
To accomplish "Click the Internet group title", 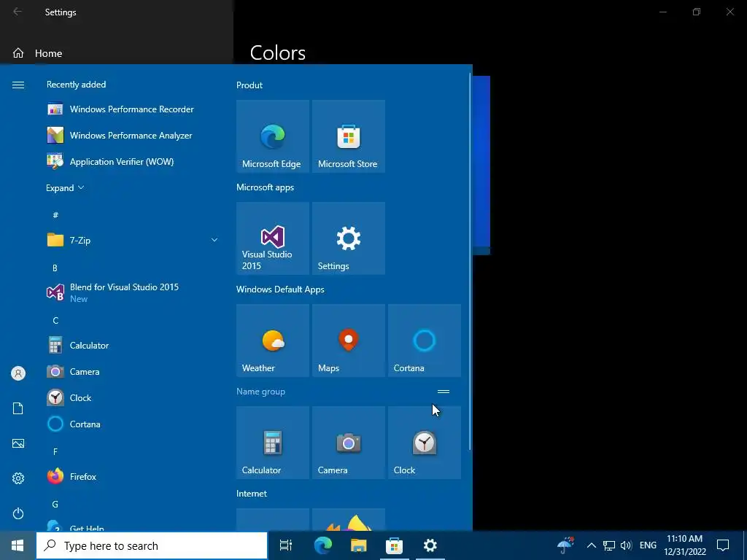I will pos(252,494).
